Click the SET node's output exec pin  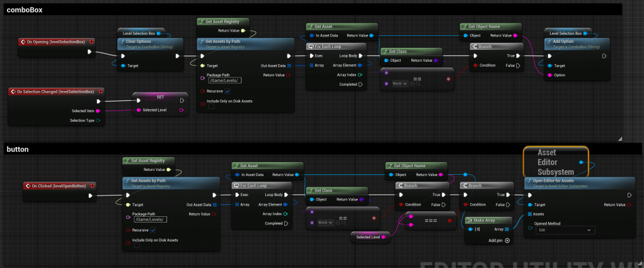tap(182, 100)
